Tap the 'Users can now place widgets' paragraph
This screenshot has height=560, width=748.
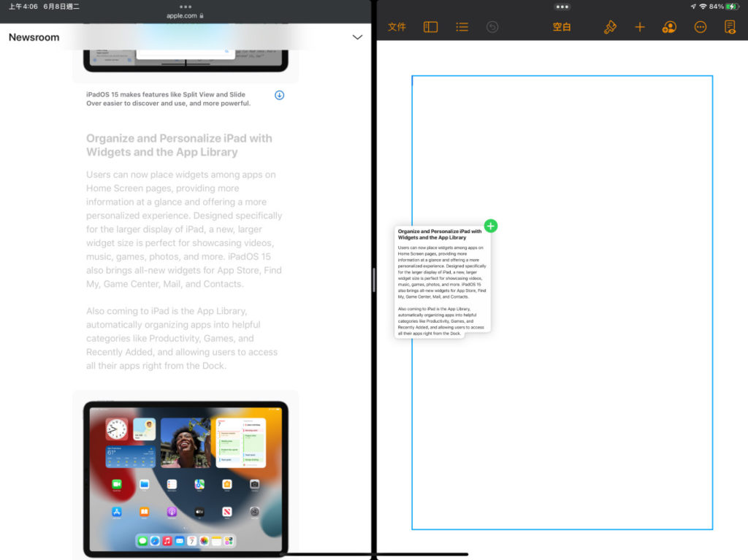[184, 229]
